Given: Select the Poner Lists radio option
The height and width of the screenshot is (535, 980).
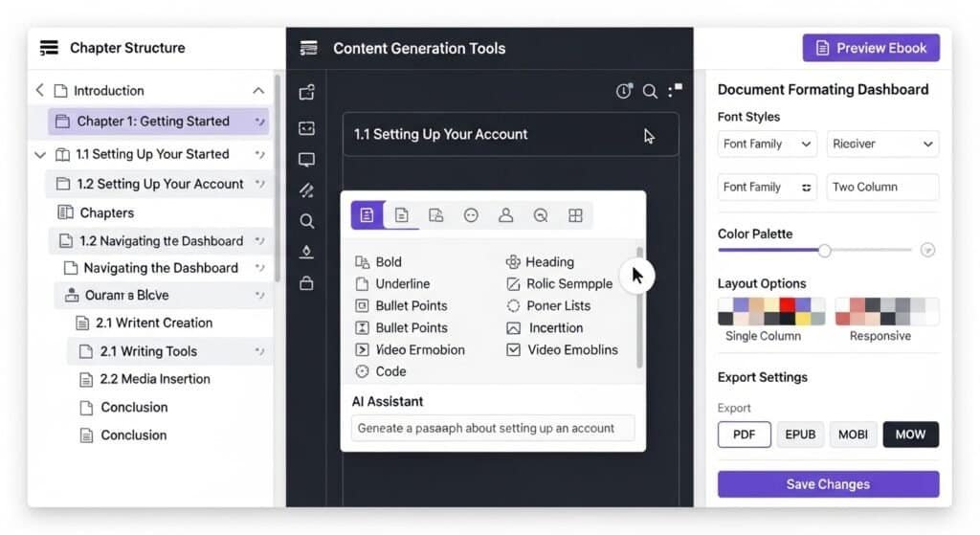Looking at the screenshot, I should pos(548,305).
